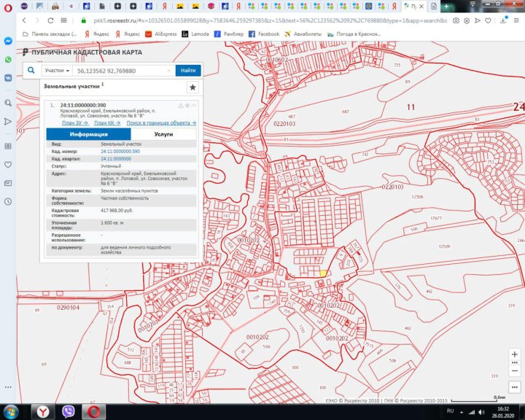Open Messenger in the Opera sidebar
This screenshot has width=525, height=420.
pos(7,42)
